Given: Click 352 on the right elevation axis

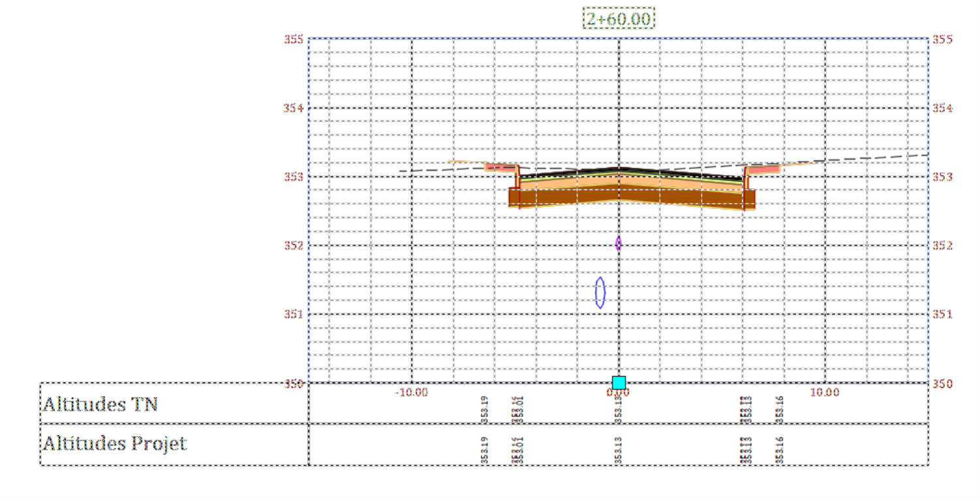Looking at the screenshot, I should coord(943,245).
